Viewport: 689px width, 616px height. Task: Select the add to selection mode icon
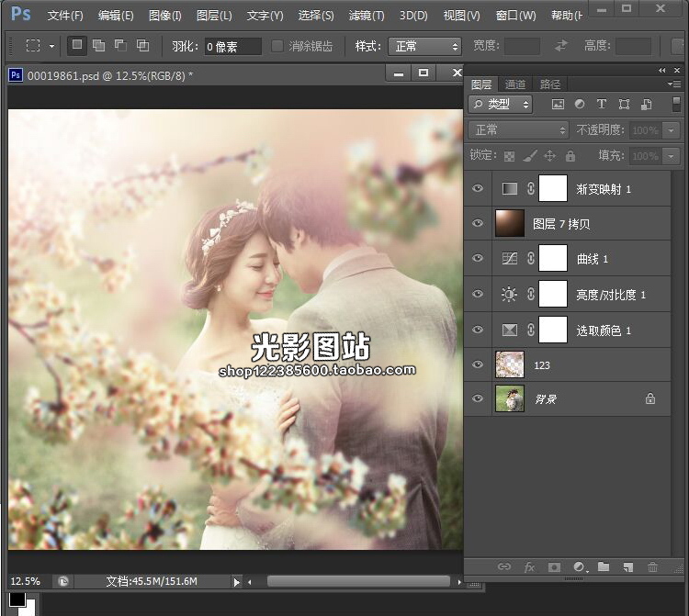tap(98, 45)
